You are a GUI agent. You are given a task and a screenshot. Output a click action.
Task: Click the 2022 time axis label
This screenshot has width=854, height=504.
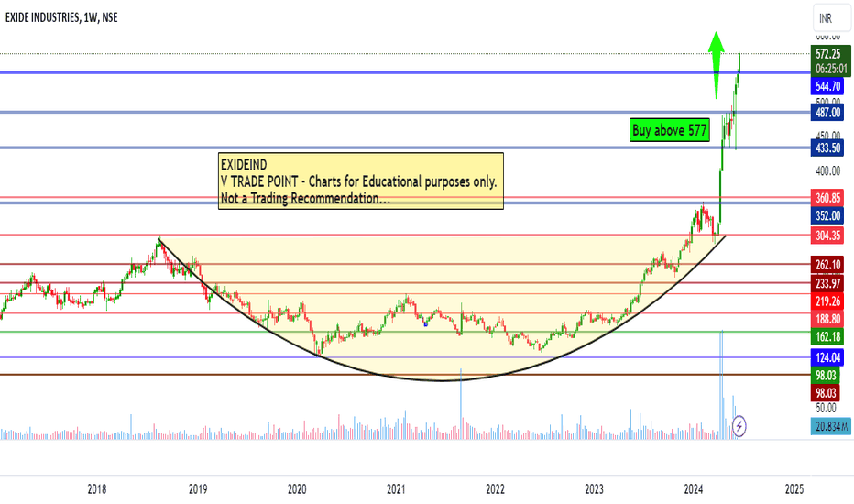coord(495,488)
